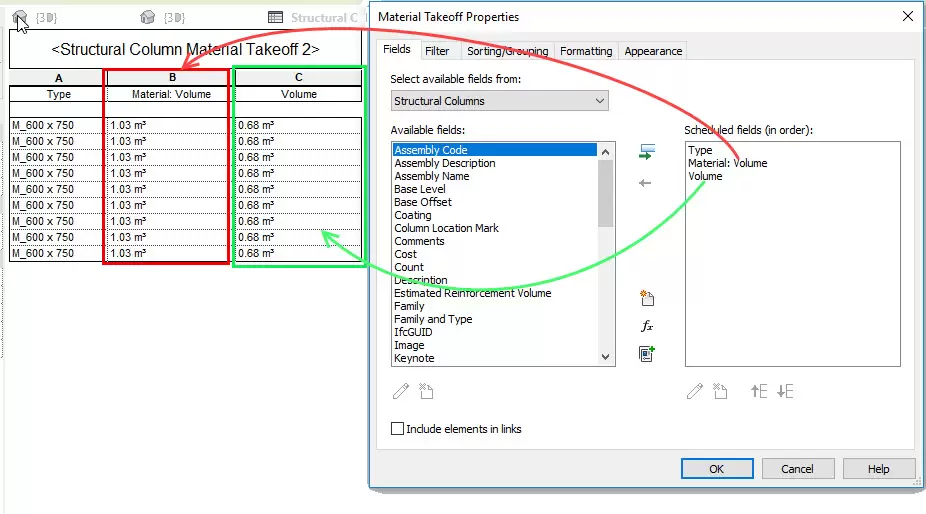Select Material: Volume in Scheduled fields

pos(727,163)
